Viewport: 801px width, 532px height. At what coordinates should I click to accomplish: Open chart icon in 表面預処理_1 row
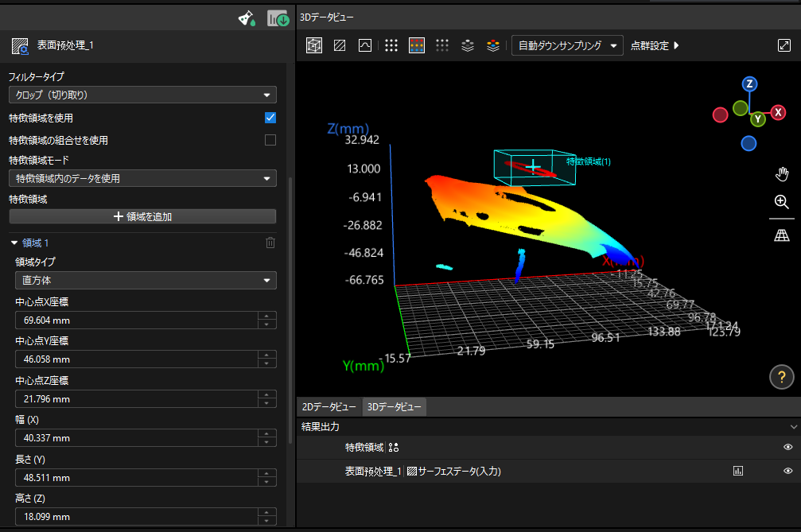pyautogui.click(x=738, y=471)
